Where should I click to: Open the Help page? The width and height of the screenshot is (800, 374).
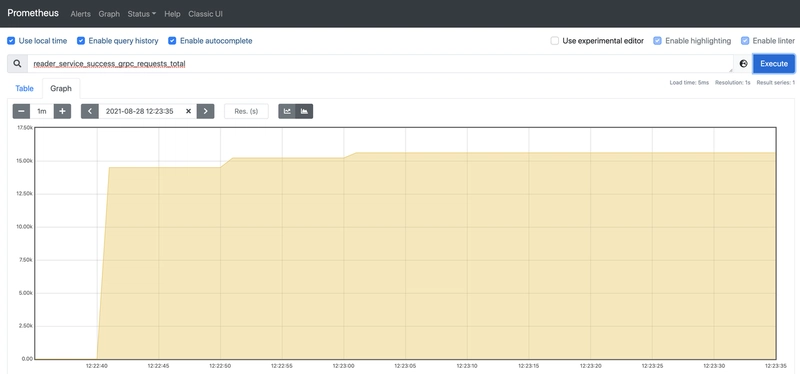pos(172,14)
